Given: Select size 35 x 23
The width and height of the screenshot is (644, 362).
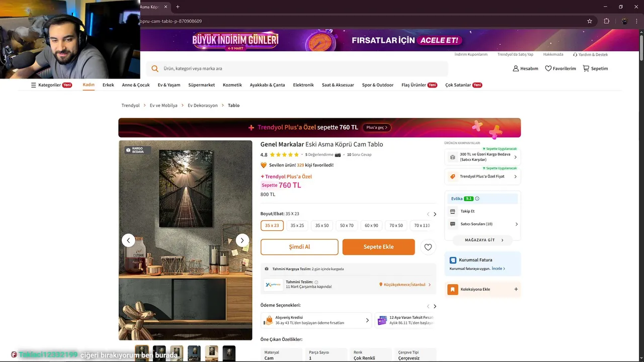Looking at the screenshot, I should click(272, 226).
